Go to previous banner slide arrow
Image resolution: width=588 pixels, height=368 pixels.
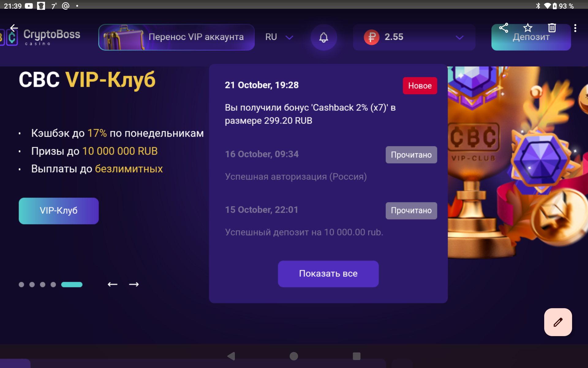tap(112, 284)
